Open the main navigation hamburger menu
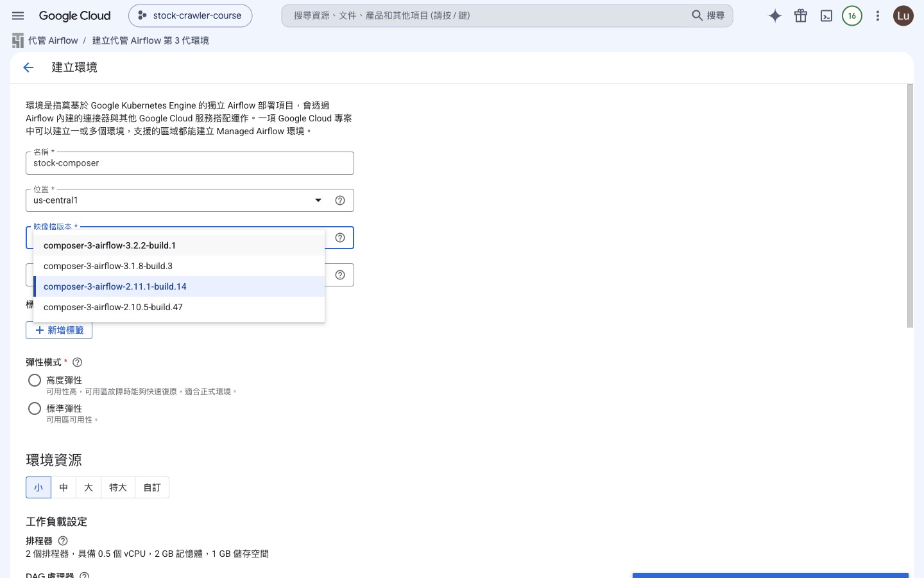Image resolution: width=924 pixels, height=578 pixels. 18,15
